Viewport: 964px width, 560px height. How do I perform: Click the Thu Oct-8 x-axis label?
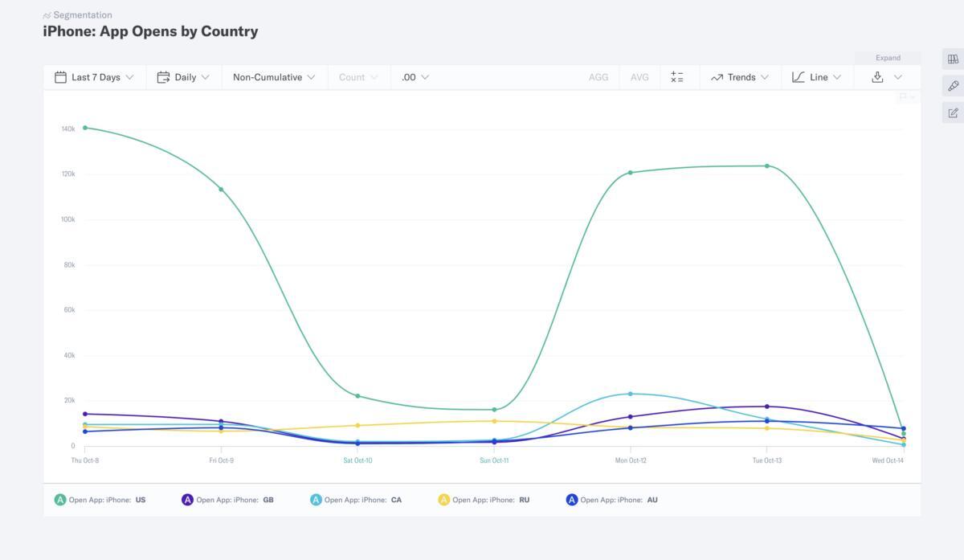point(85,460)
